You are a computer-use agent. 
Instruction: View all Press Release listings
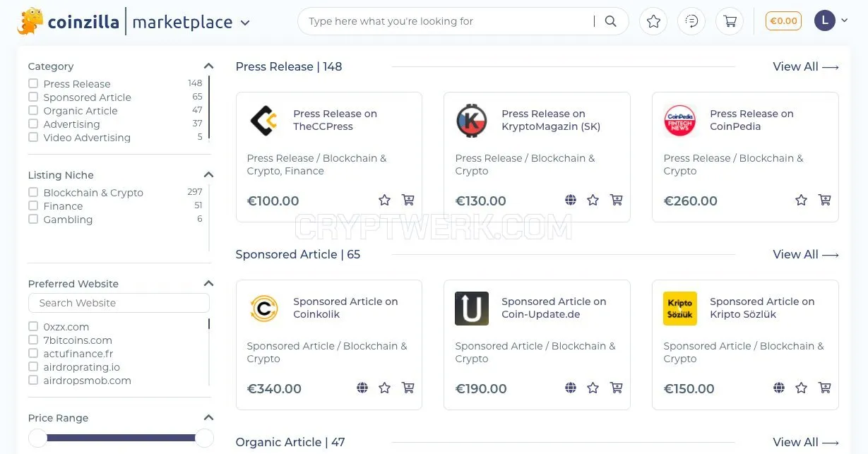(x=806, y=66)
